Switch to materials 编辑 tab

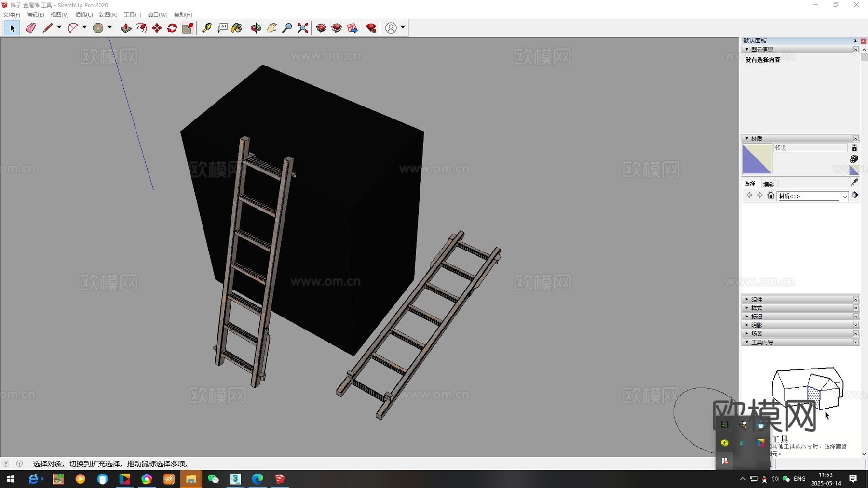(x=769, y=184)
